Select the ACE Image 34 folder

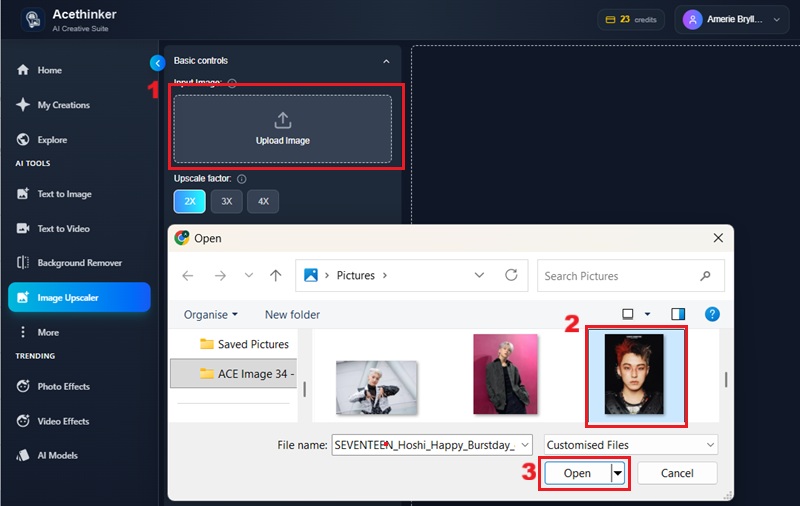coord(234,373)
